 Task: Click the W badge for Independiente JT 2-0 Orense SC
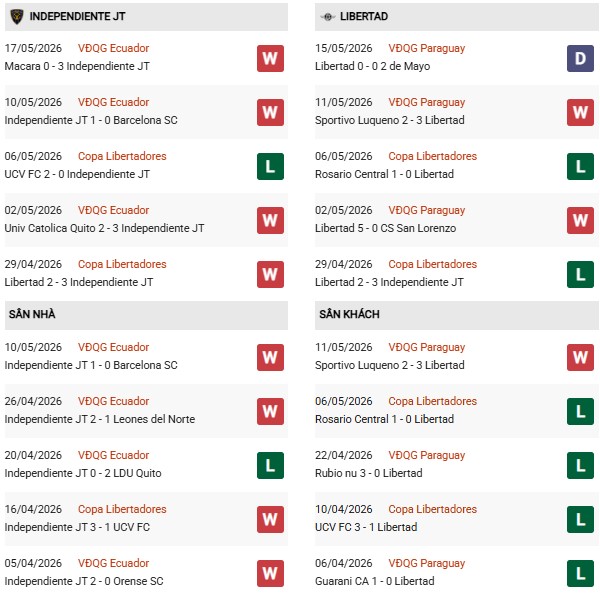[x=270, y=573]
